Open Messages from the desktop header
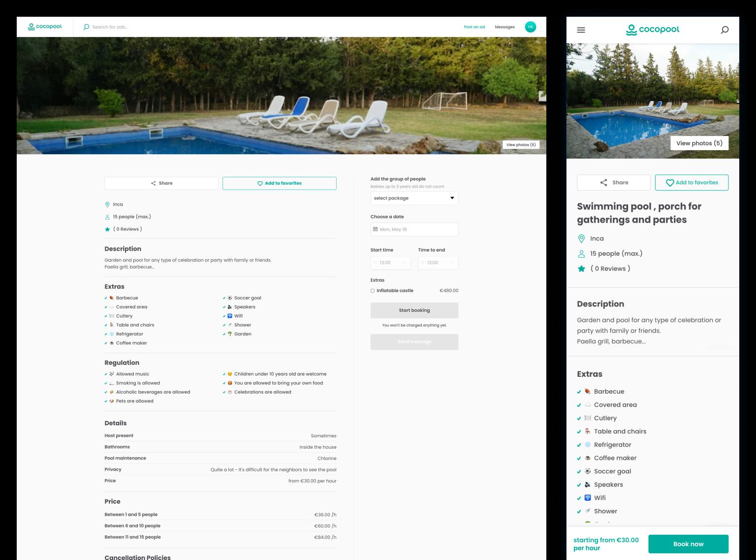This screenshot has height=560, width=756. pyautogui.click(x=505, y=27)
